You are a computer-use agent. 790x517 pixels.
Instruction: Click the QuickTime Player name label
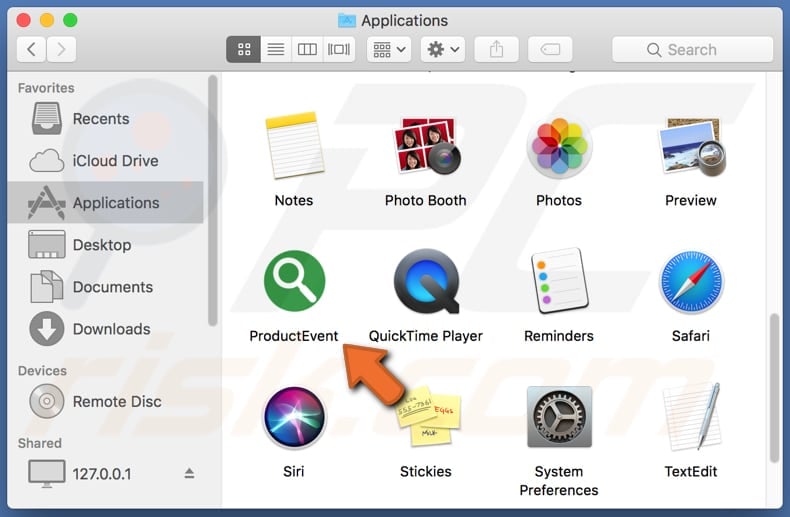tap(426, 336)
